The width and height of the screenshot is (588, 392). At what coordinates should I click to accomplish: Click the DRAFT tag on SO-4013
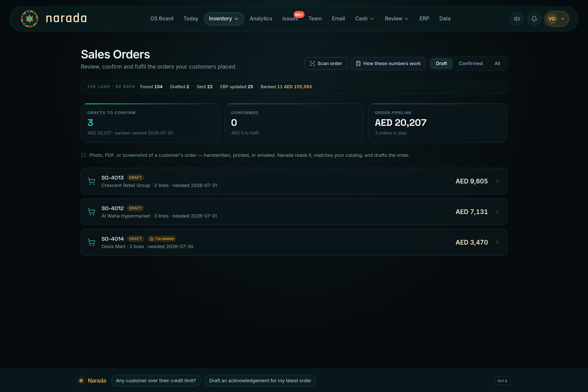click(135, 178)
